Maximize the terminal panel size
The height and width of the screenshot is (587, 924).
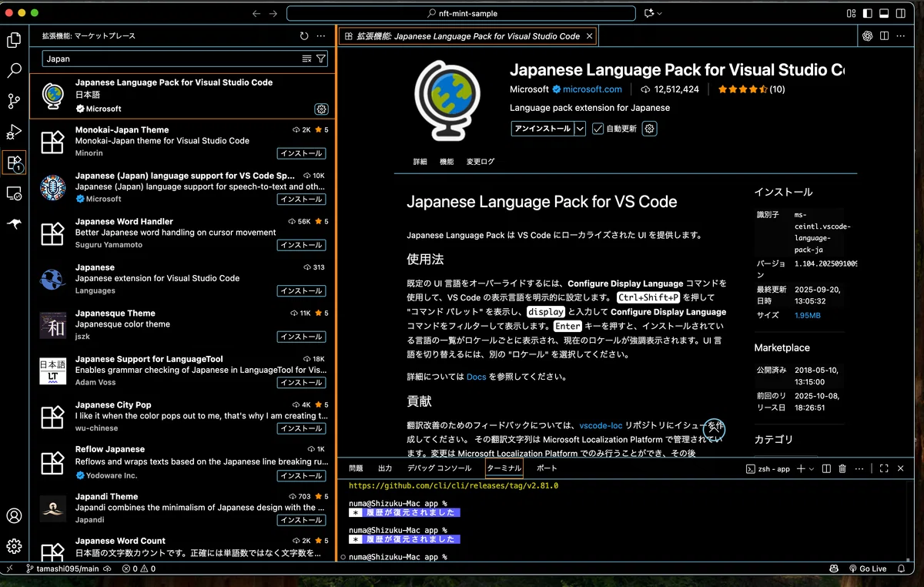click(x=884, y=468)
